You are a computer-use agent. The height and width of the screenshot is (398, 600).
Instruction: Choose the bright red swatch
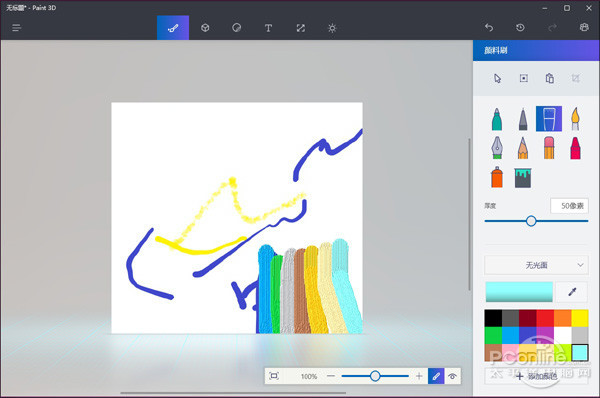pos(545,318)
